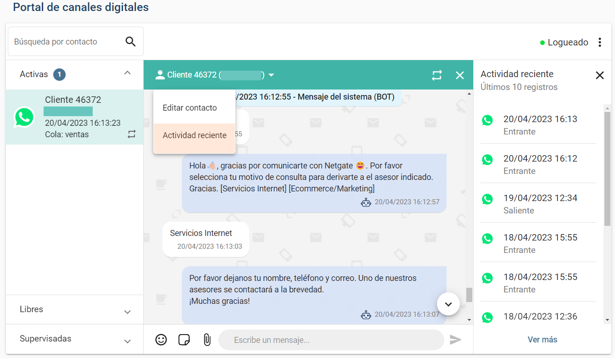Click the Últimos 10 registros subtitle
Screen dimensions: 615x364
[519, 87]
